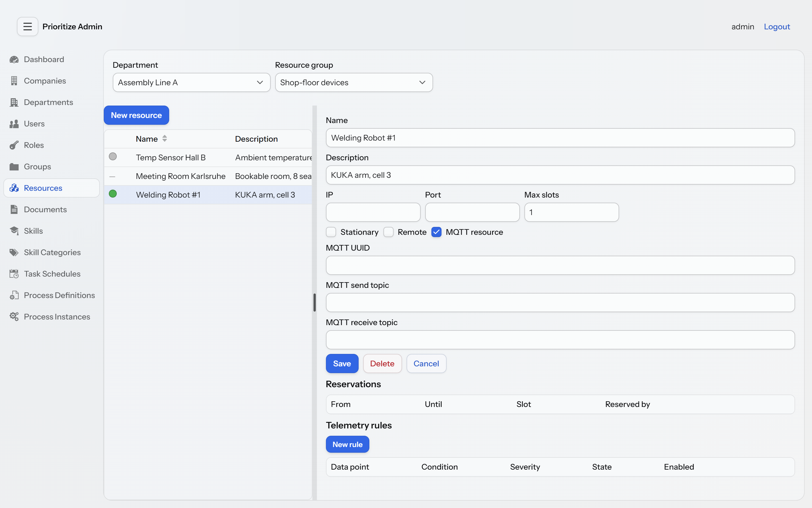Add a New rule
812x508 pixels.
coord(347,444)
